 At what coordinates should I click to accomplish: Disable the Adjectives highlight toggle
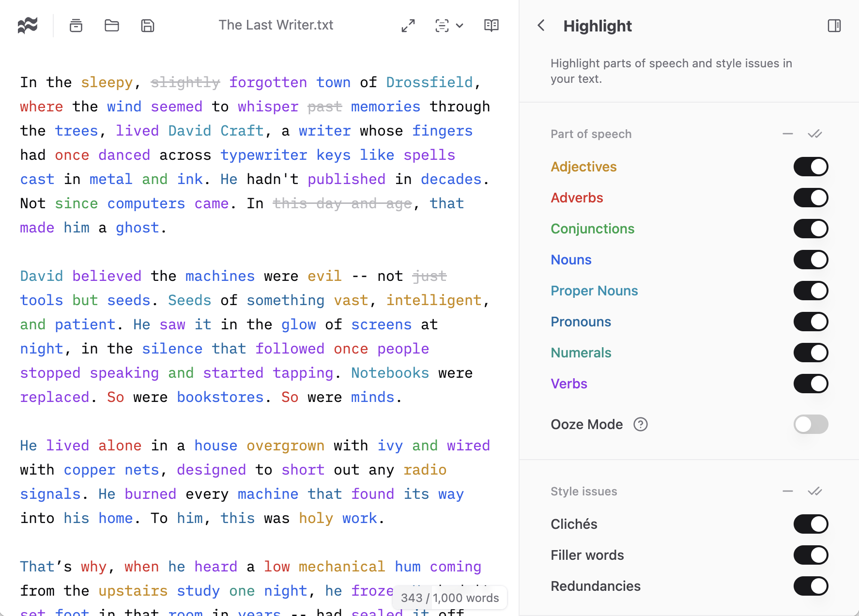(811, 166)
